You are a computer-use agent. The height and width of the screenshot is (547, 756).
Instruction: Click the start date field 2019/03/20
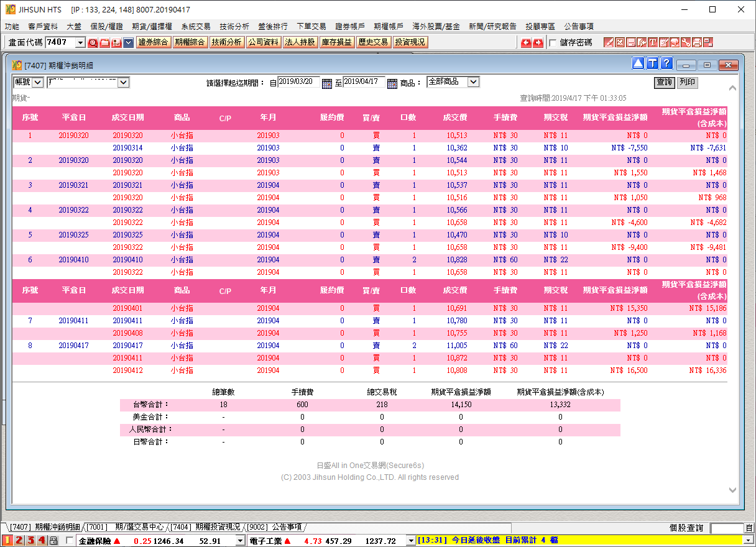pos(299,82)
